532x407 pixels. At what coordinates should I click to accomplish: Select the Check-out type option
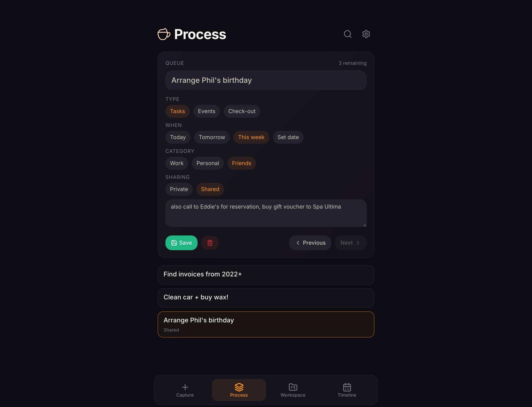[x=242, y=111]
